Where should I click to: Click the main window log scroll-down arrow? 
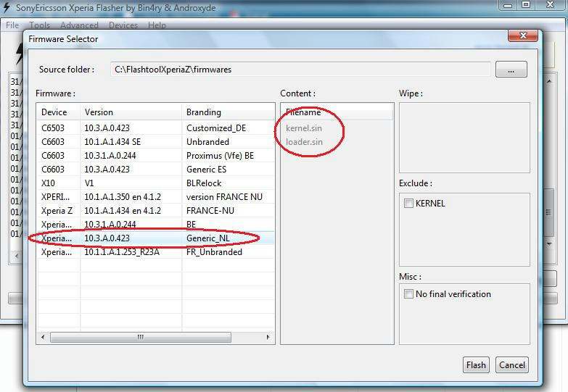tap(550, 244)
